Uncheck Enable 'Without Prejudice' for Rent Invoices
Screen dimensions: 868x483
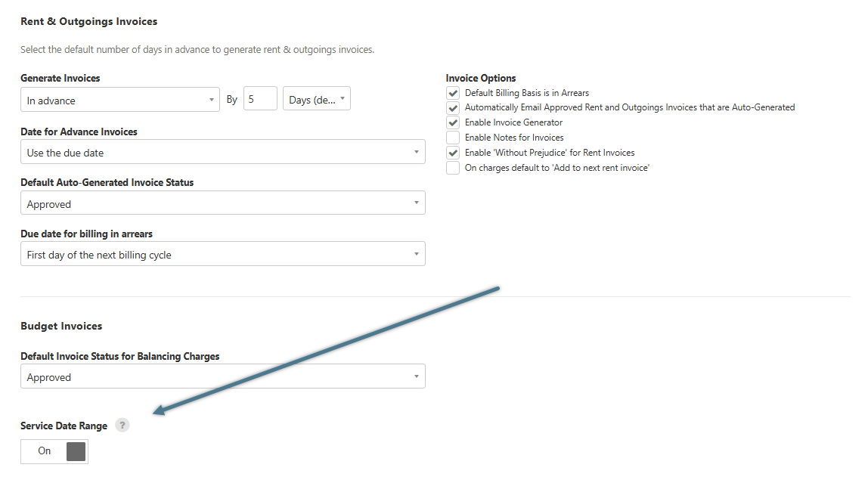(453, 153)
